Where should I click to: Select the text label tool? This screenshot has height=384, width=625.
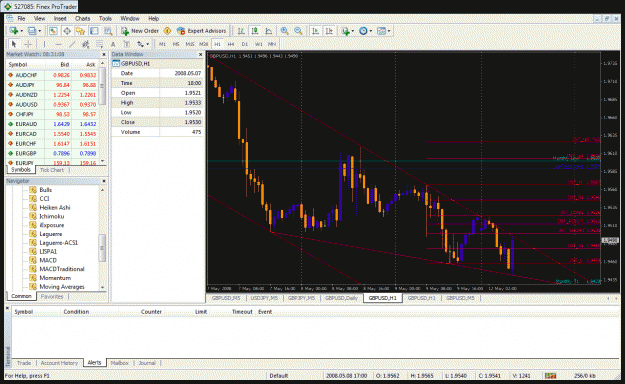126,44
